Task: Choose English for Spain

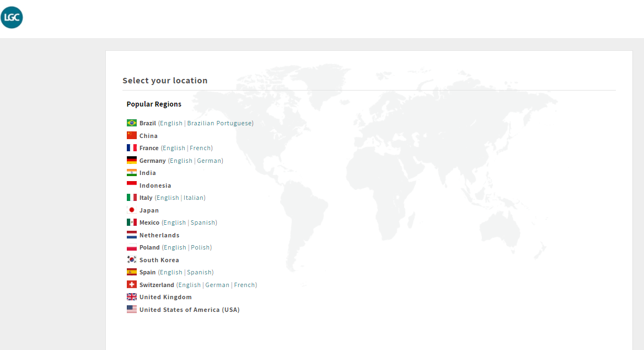Action: pos(171,272)
